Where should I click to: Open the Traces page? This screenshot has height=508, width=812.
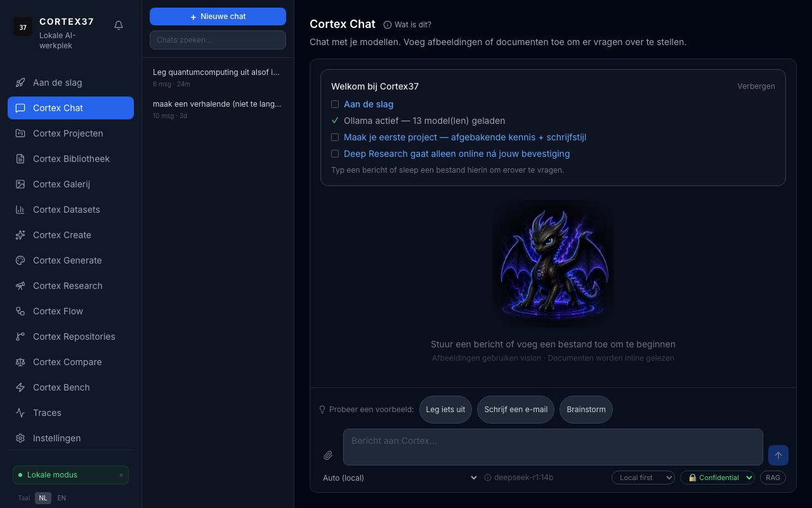coord(70,413)
